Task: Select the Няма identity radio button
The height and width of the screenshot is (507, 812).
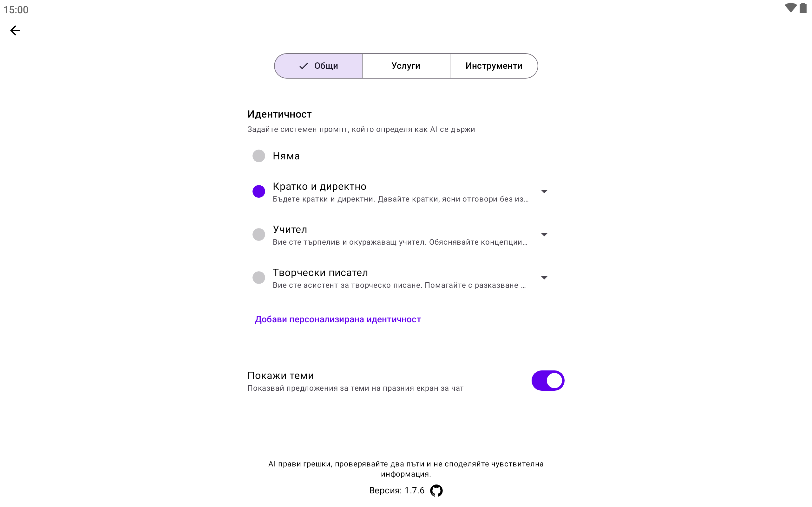Action: coord(259,156)
